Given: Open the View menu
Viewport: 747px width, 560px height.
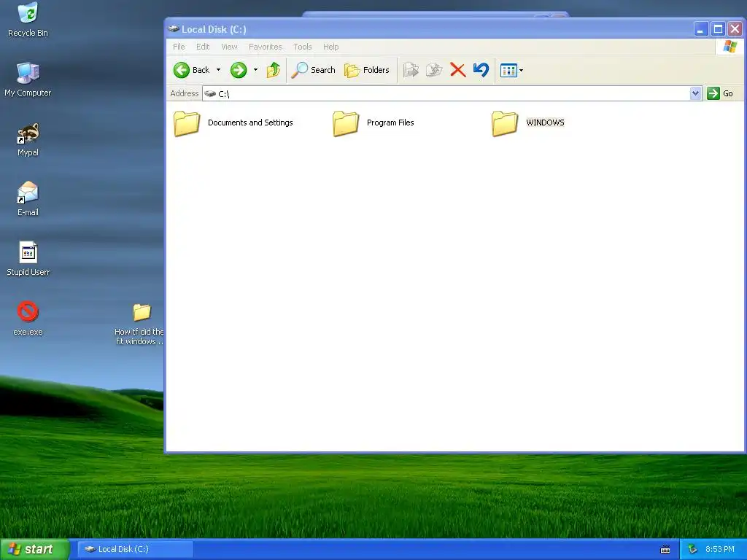Looking at the screenshot, I should pos(229,47).
